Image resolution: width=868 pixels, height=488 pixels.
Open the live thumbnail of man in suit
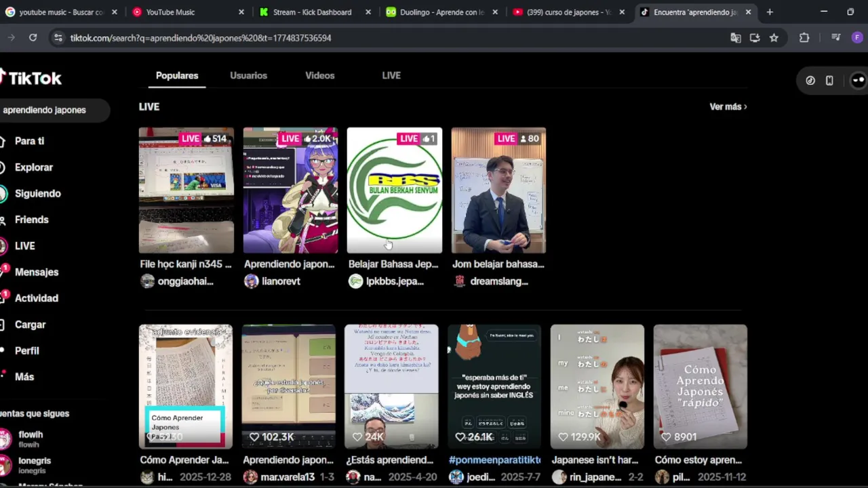[x=498, y=190]
